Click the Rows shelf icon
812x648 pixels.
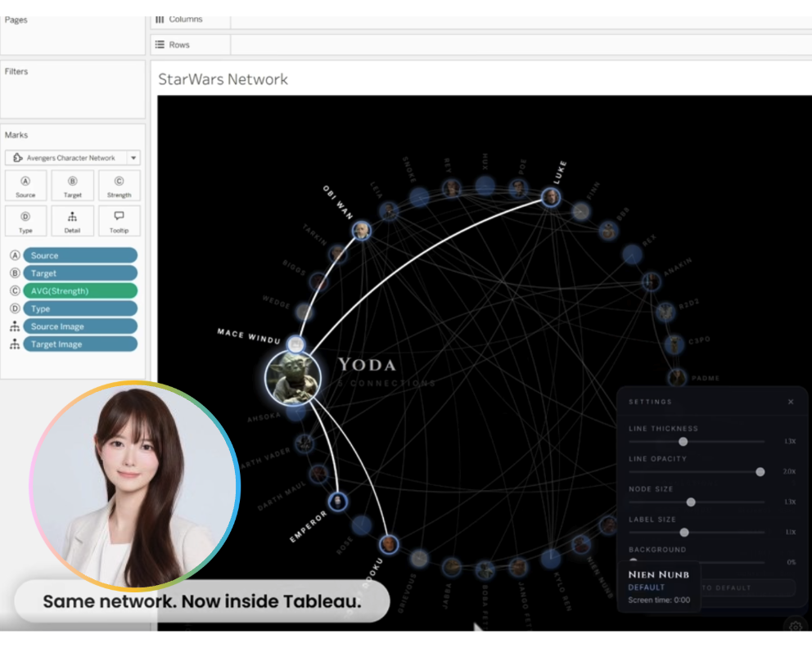click(160, 44)
